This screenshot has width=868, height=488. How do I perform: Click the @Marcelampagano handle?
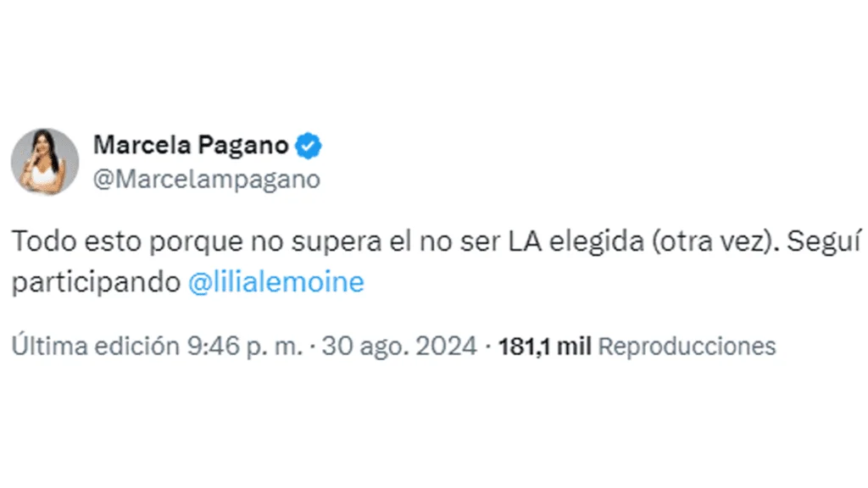[206, 179]
